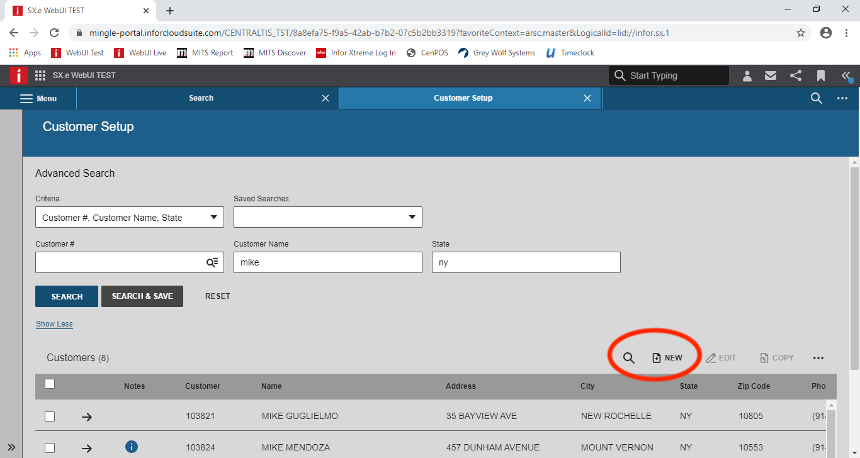Open the mail envelope icon
The image size is (860, 458).
(x=771, y=76)
